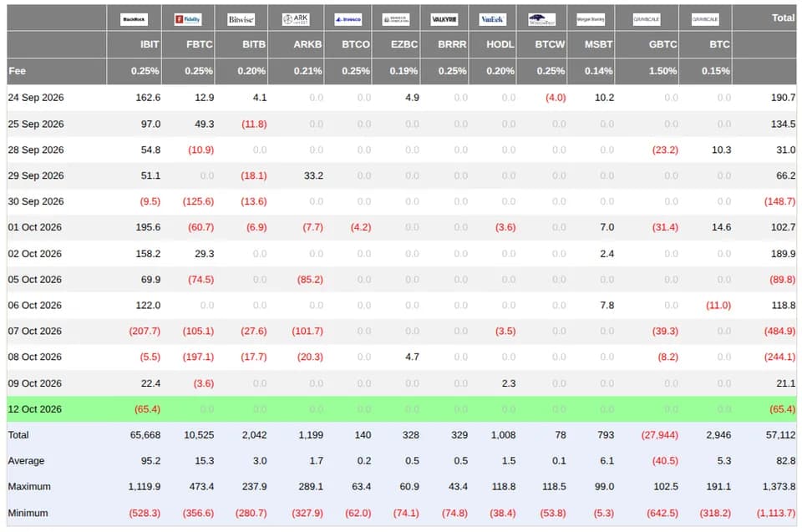Select the 65,668 IBIT total value

pos(145,435)
